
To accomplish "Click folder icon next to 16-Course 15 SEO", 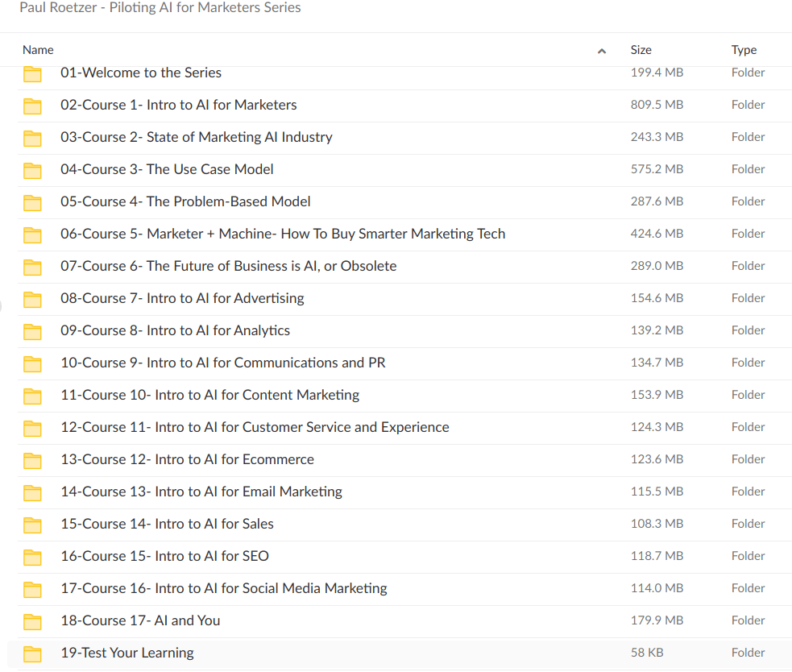I will tap(32, 557).
